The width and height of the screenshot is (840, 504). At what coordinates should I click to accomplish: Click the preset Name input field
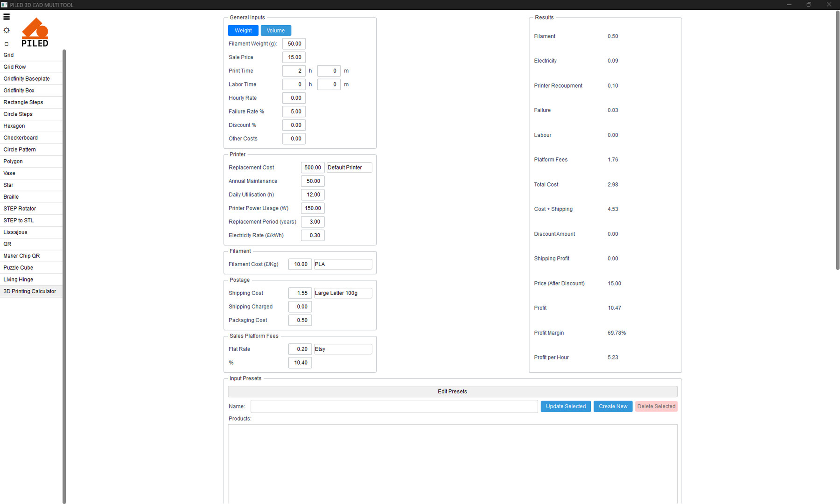pos(394,406)
